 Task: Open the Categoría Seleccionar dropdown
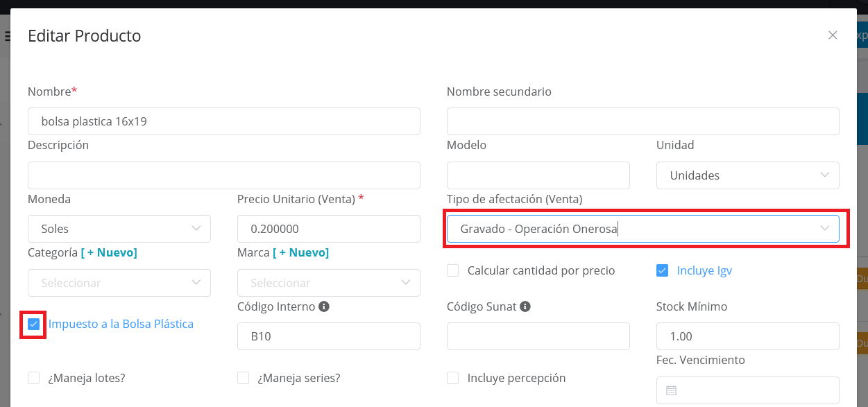(x=119, y=283)
